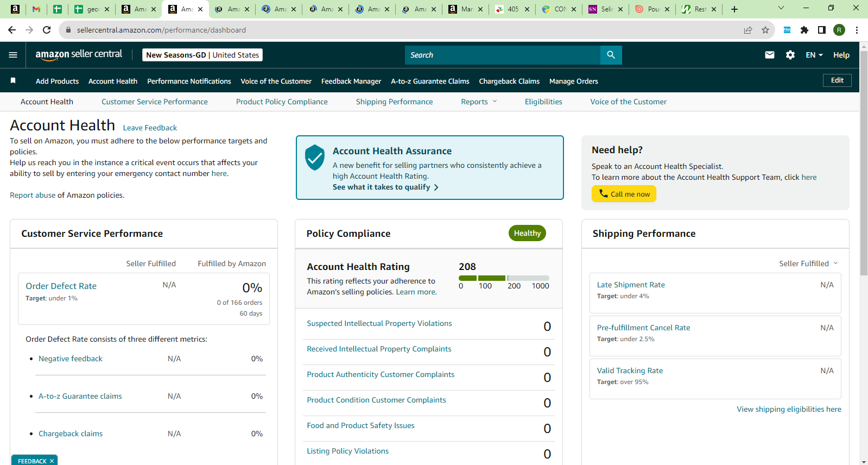This screenshot has width=868, height=465.
Task: Click the FBA extension icon
Action: point(787,30)
